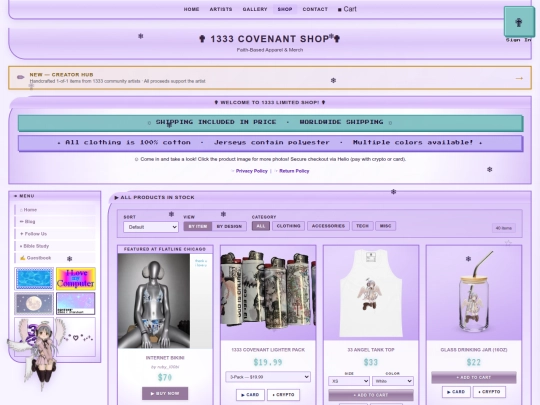Filter category to Accessories
Image resolution: width=540 pixels, height=405 pixels.
coord(328,226)
